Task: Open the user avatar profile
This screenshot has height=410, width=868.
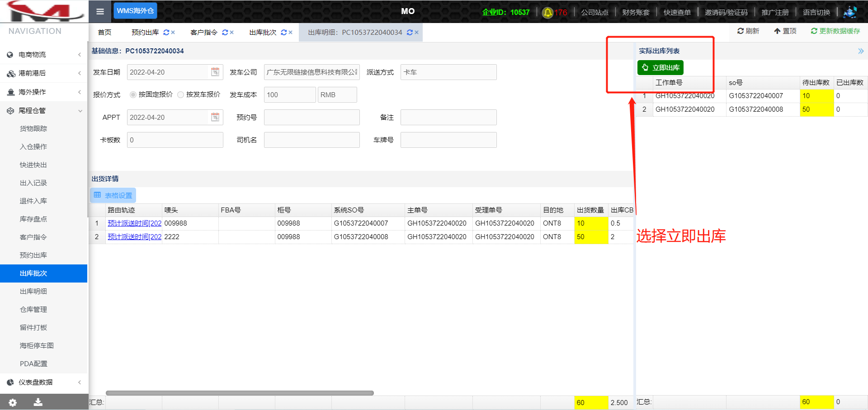Action: pyautogui.click(x=850, y=12)
